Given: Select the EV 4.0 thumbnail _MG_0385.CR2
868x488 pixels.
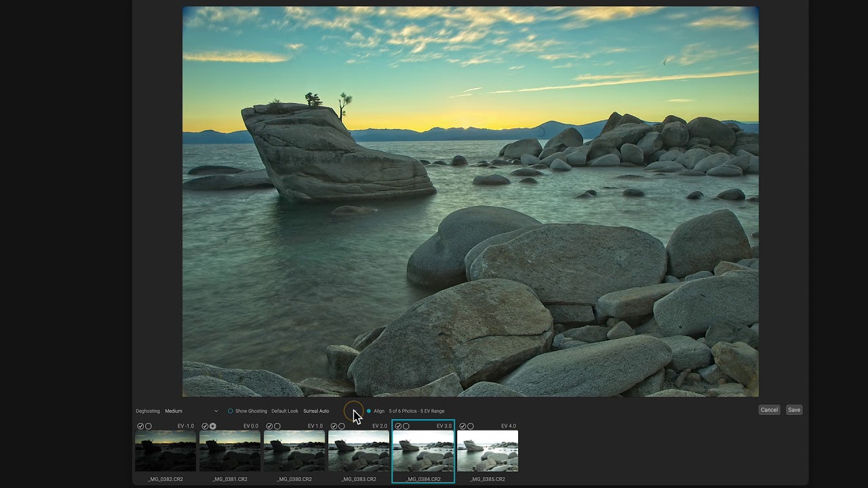Looking at the screenshot, I should (x=488, y=451).
